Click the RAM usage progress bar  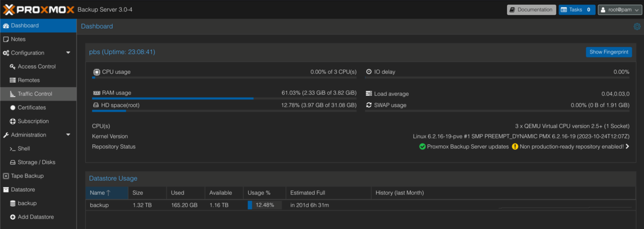225,99
